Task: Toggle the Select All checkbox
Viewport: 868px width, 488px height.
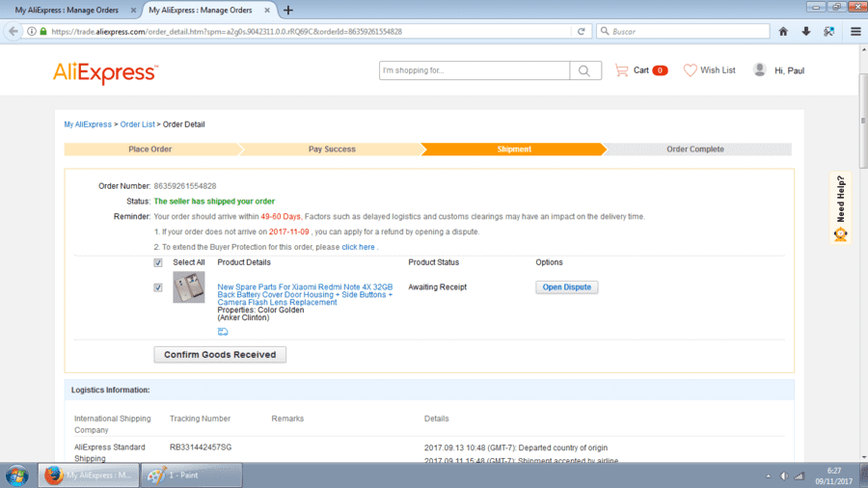Action: click(158, 263)
